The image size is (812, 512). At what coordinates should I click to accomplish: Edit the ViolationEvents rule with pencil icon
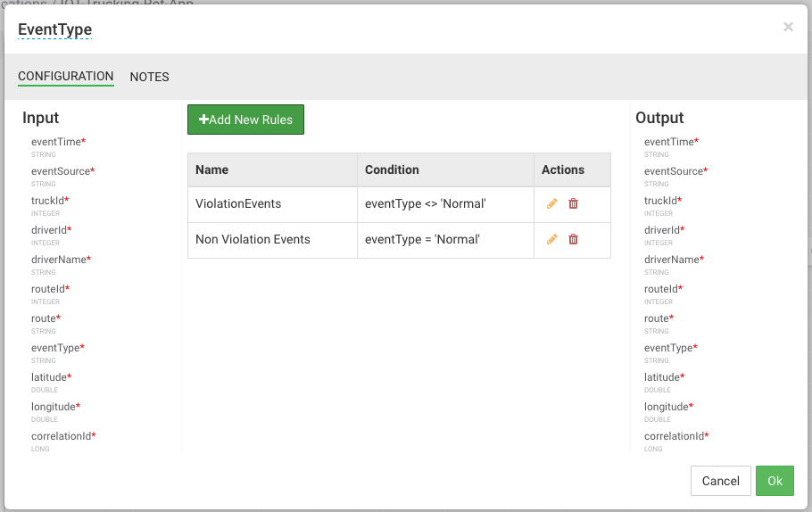click(x=551, y=203)
